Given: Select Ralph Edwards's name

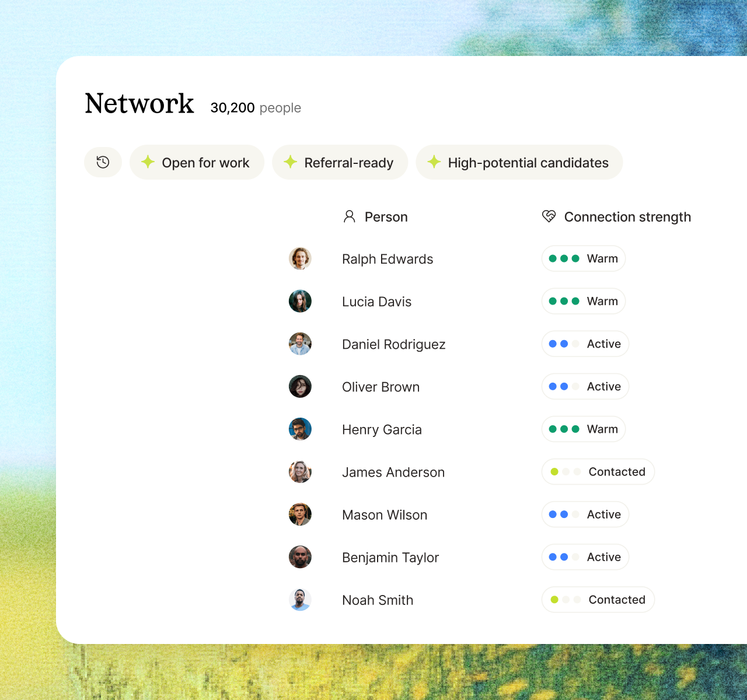Looking at the screenshot, I should (388, 259).
